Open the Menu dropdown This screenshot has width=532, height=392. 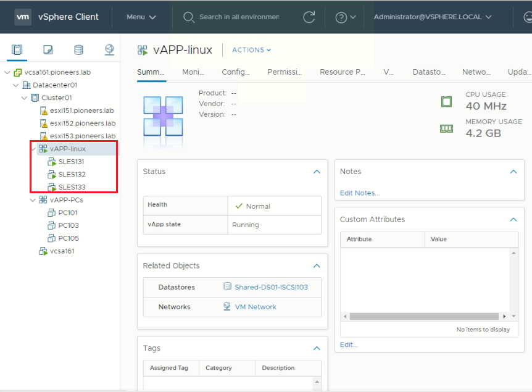click(141, 17)
